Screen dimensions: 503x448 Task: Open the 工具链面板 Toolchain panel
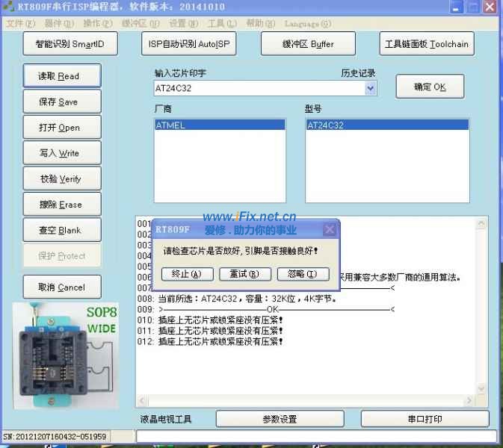427,43
